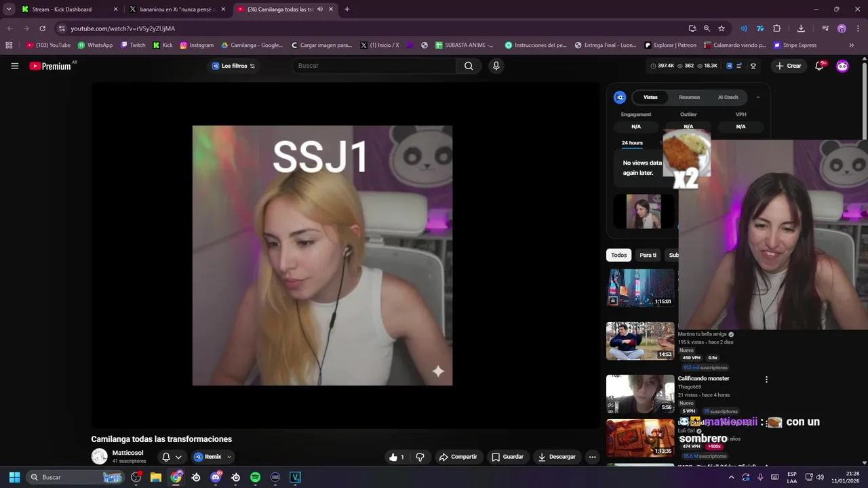The width and height of the screenshot is (868, 488).
Task: Click install app icon in address bar
Action: coord(692,28)
